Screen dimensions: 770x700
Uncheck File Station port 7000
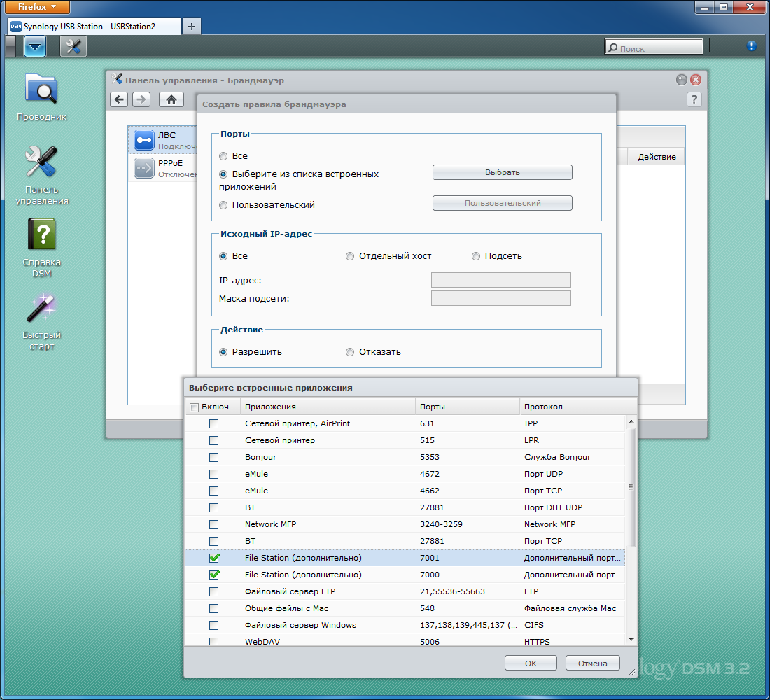[214, 575]
